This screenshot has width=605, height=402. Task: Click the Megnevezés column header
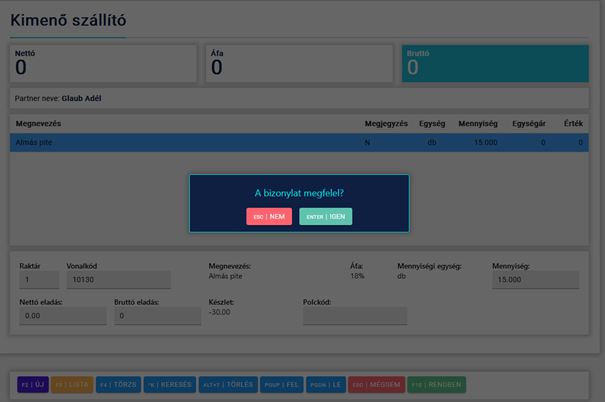pos(40,124)
